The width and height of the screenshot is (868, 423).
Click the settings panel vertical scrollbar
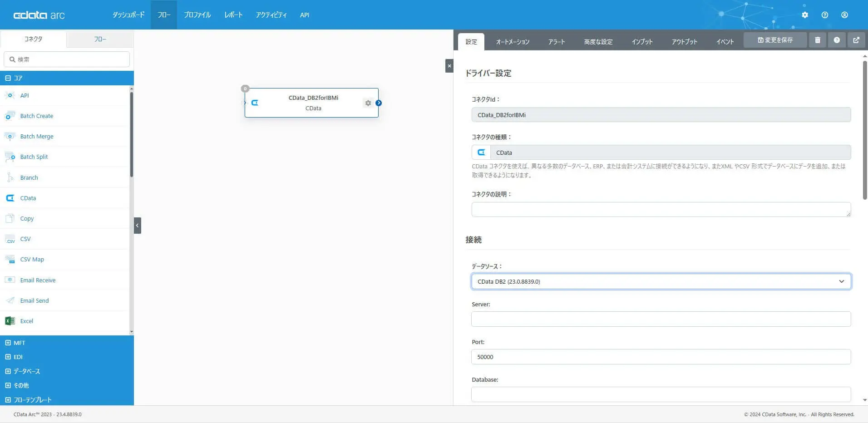click(865, 130)
